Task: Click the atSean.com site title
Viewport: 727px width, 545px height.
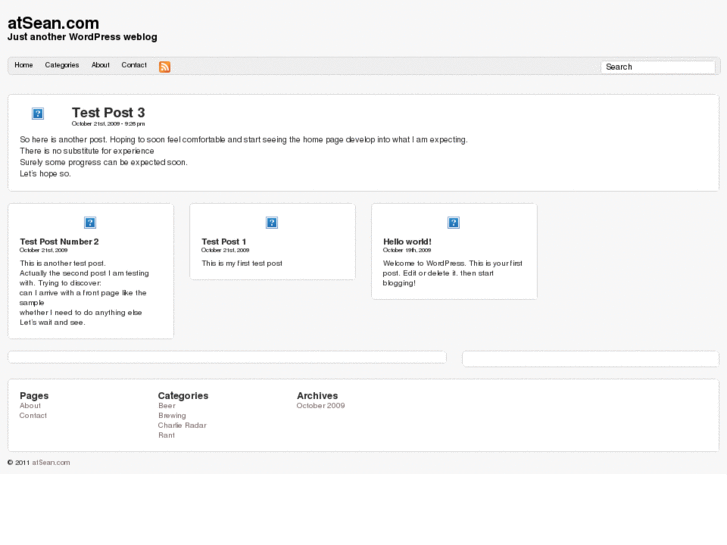Action: pos(53,22)
